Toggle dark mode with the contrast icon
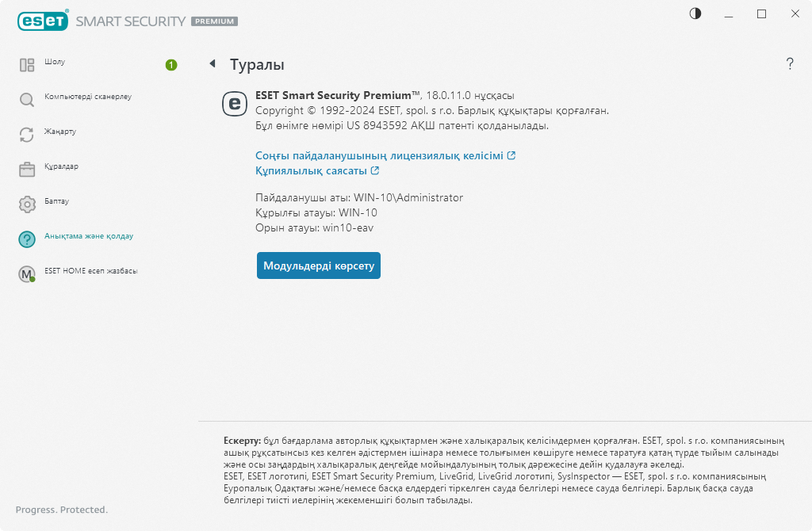This screenshot has height=531, width=812. 695,13
